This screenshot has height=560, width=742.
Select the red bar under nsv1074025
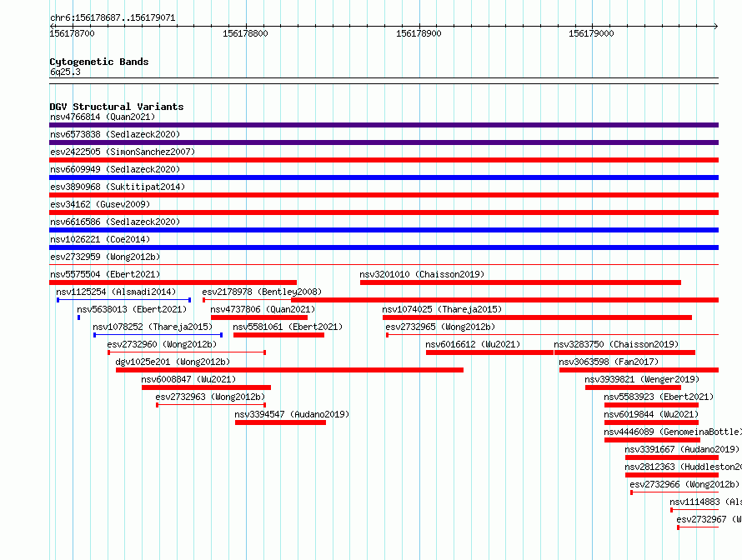(x=537, y=317)
